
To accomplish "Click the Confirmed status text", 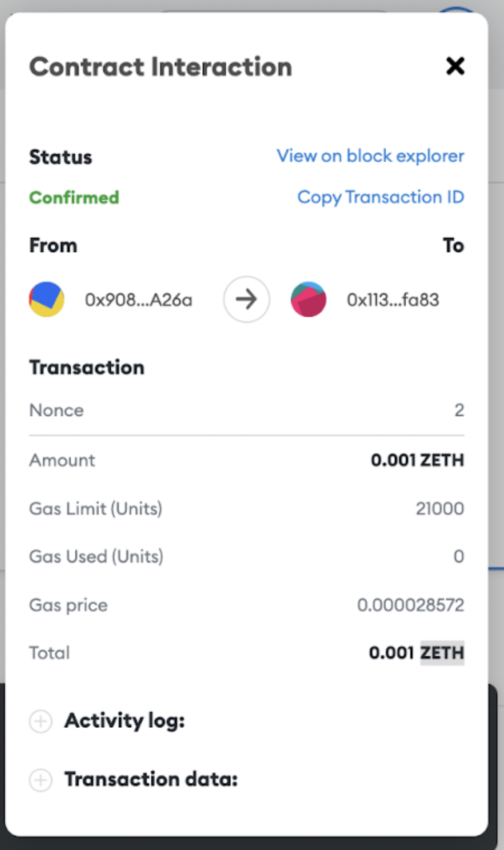I will (x=74, y=197).
